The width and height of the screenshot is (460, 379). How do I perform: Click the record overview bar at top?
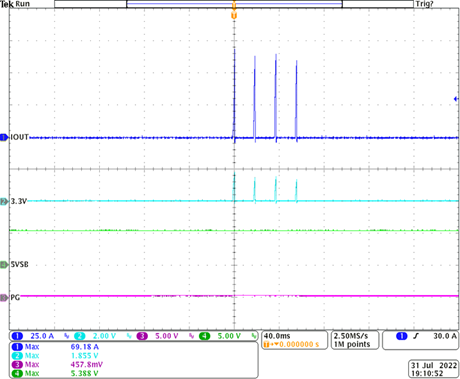234,4
